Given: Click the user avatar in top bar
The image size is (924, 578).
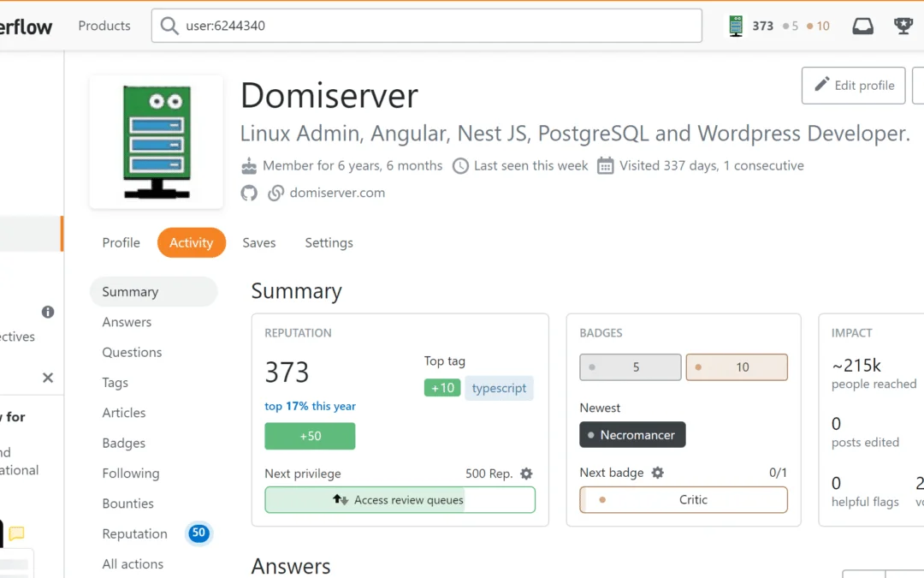Looking at the screenshot, I should 736,26.
